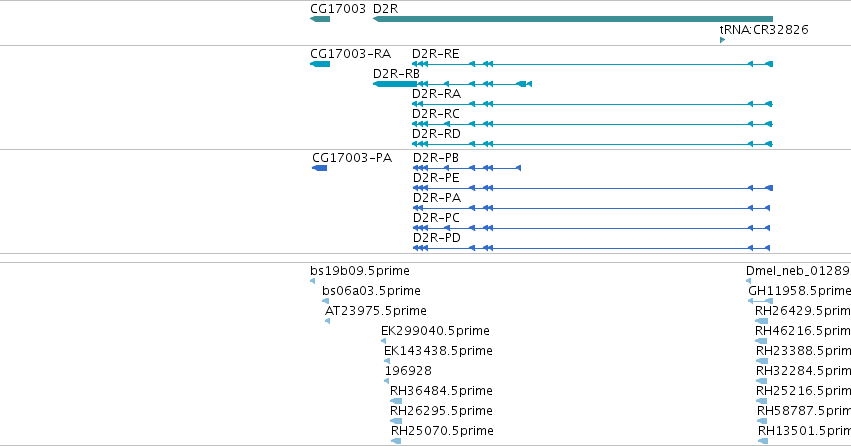
Task: Click the CG17003-PA label
Action: [x=352, y=158]
